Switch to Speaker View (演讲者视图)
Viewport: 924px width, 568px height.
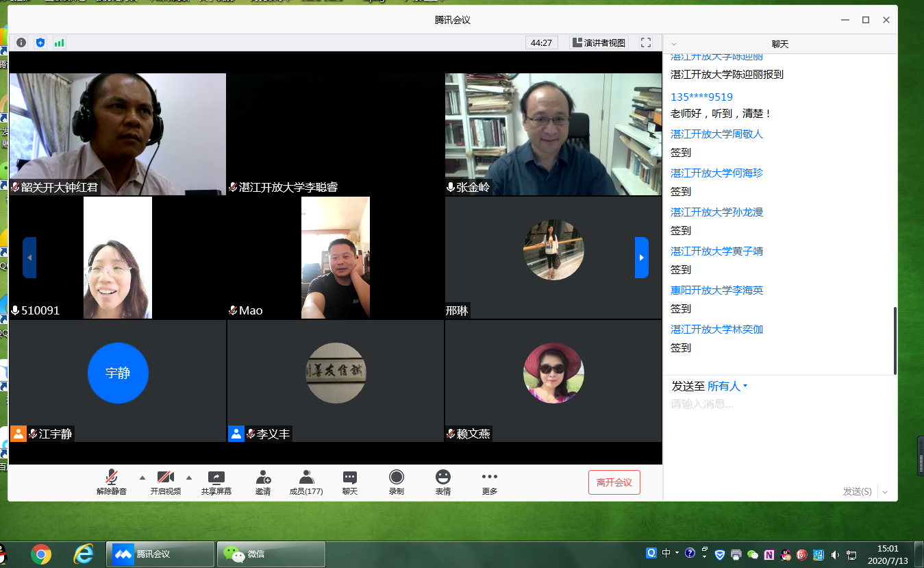(599, 42)
